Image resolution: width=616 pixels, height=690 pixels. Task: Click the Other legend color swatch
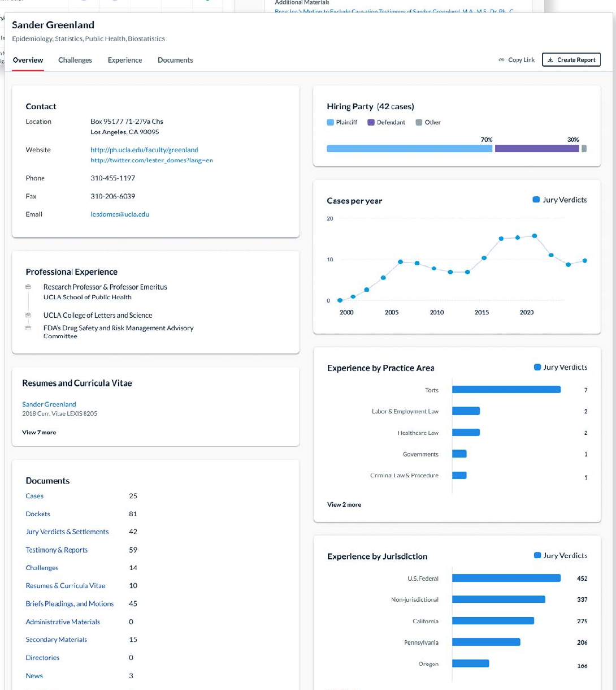(419, 122)
